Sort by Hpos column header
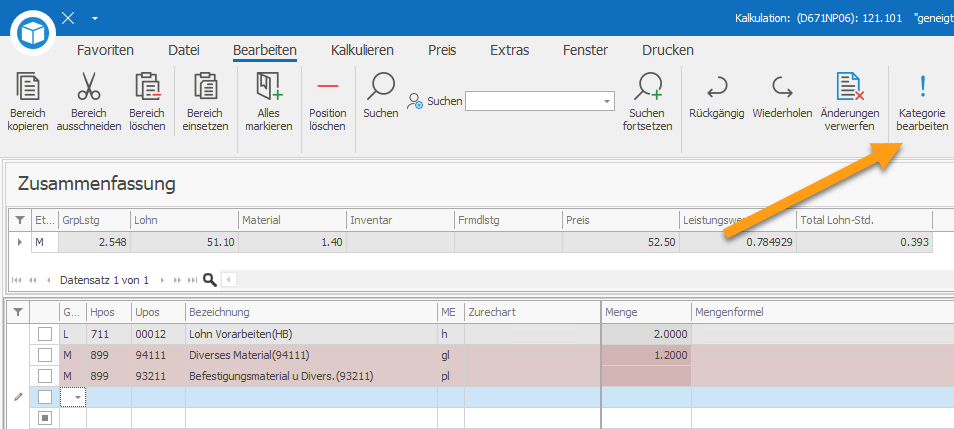The height and width of the screenshot is (429, 954). click(109, 312)
